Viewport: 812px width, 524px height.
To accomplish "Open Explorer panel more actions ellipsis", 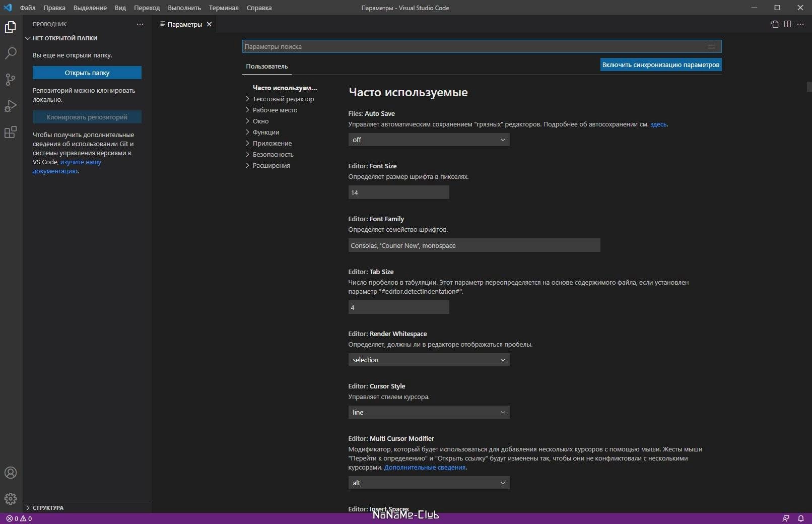I will pos(140,24).
